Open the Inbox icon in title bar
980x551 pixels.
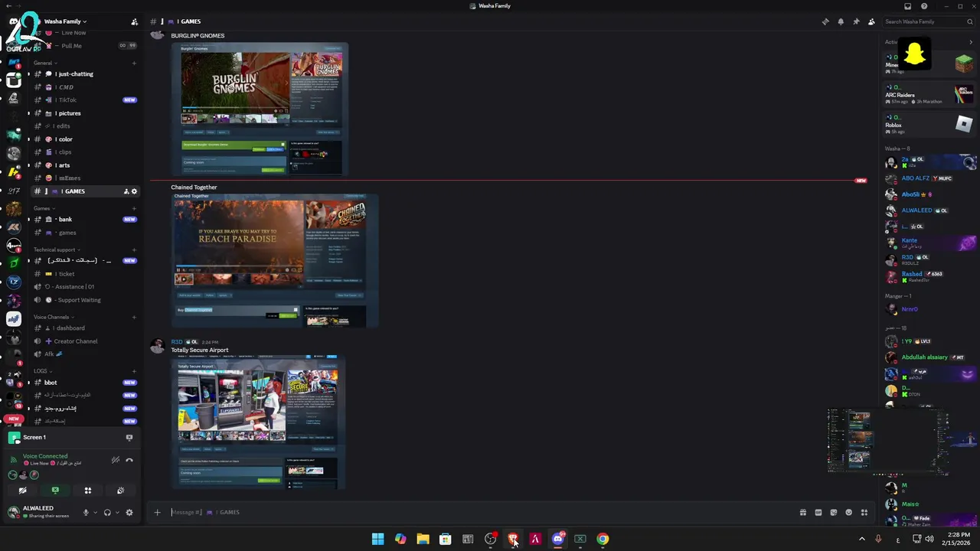[908, 6]
